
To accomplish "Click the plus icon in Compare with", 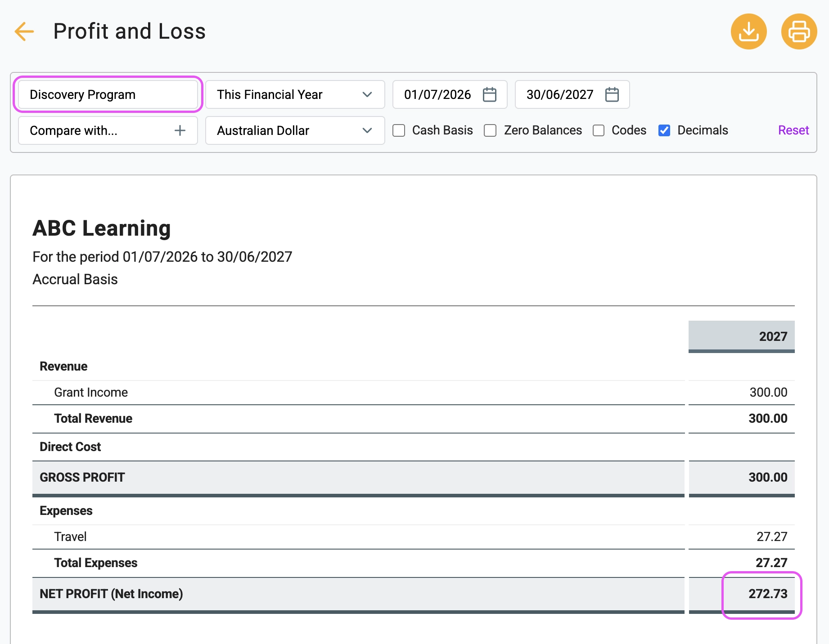I will [x=180, y=130].
